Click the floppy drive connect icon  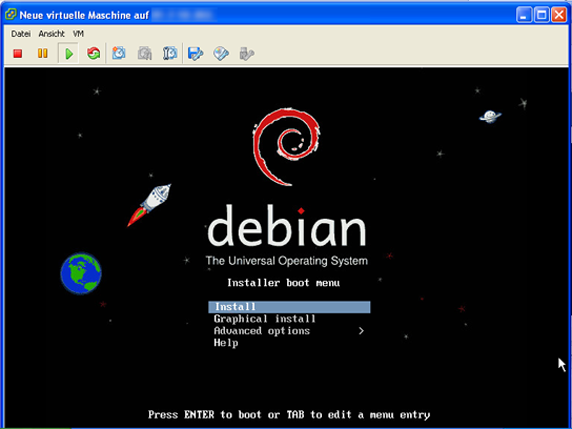coord(196,54)
